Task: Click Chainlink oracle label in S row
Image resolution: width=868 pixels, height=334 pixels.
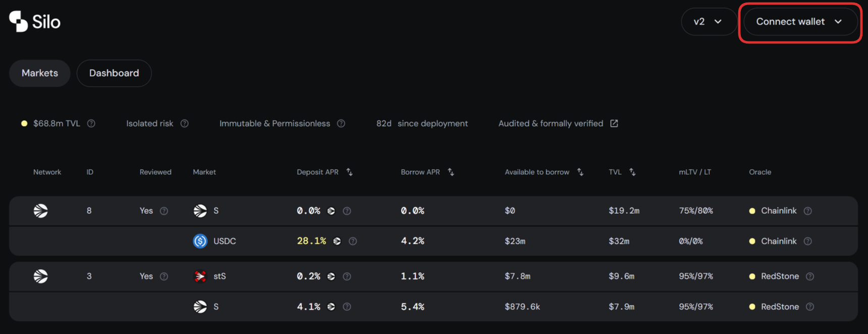Action: 779,211
